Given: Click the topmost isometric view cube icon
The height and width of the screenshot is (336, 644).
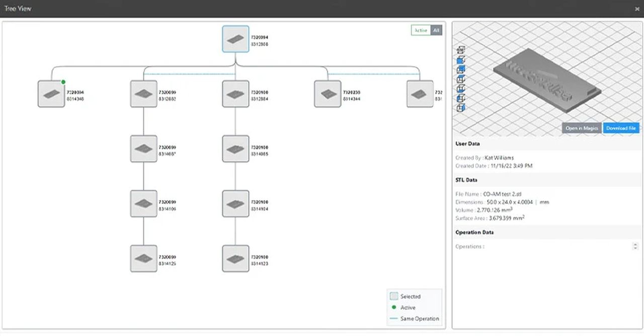Looking at the screenshot, I should click(x=461, y=49).
